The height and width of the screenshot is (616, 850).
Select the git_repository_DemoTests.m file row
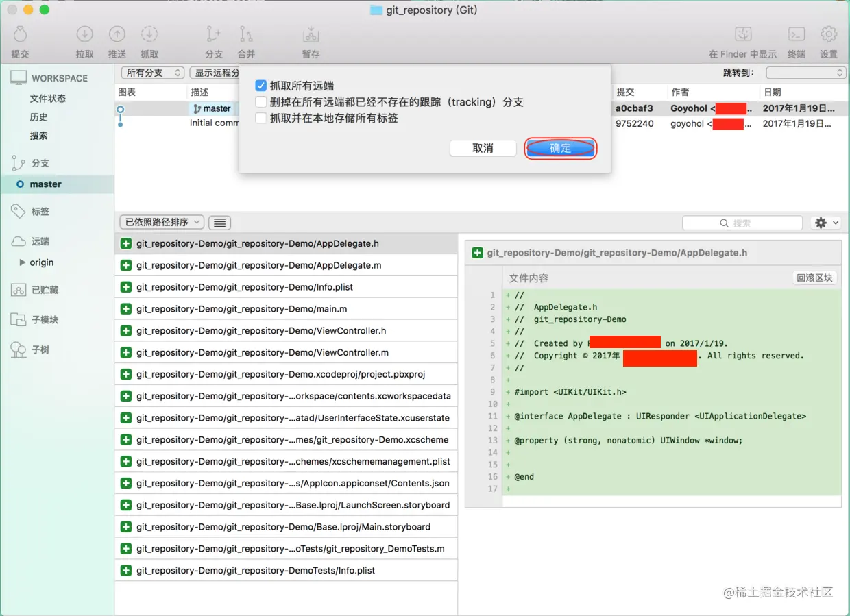(x=286, y=549)
